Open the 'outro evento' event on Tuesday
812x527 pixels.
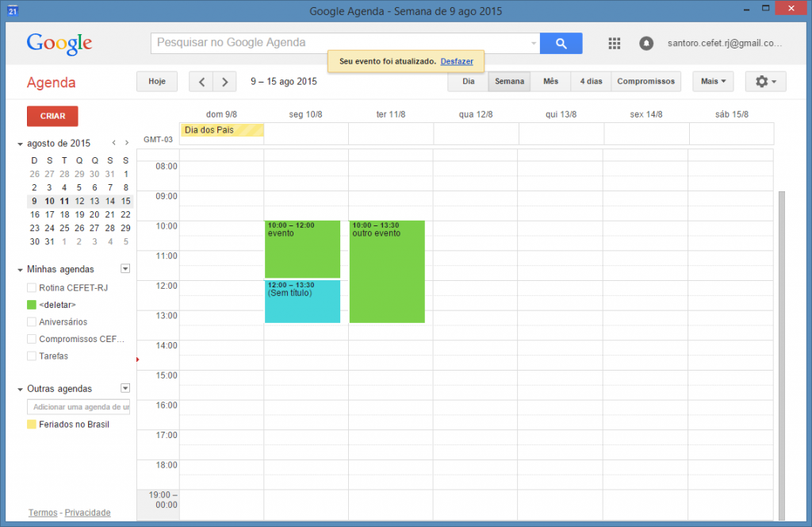click(x=387, y=271)
